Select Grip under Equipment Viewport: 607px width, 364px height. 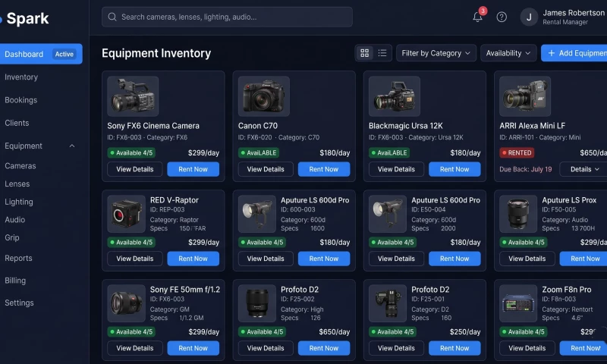(11, 237)
